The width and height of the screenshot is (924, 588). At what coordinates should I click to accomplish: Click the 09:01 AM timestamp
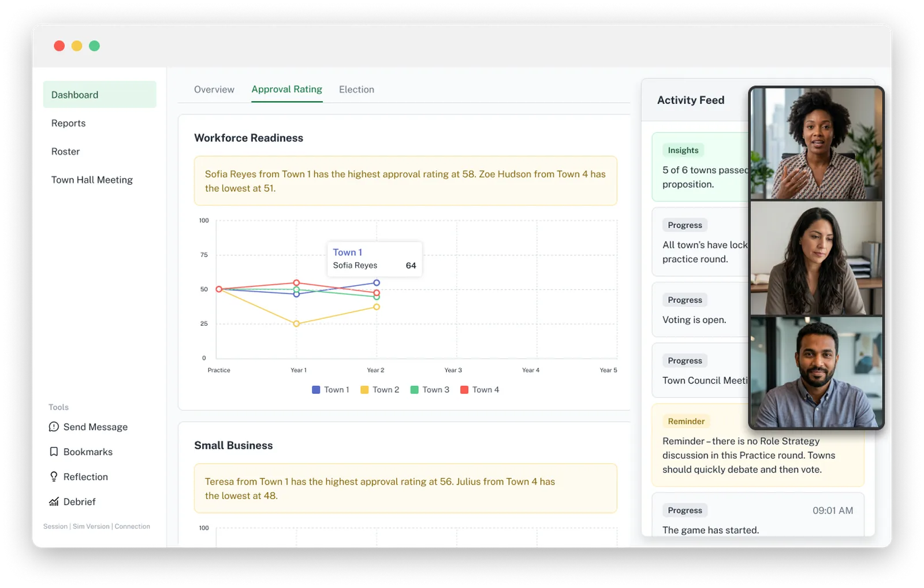point(833,510)
